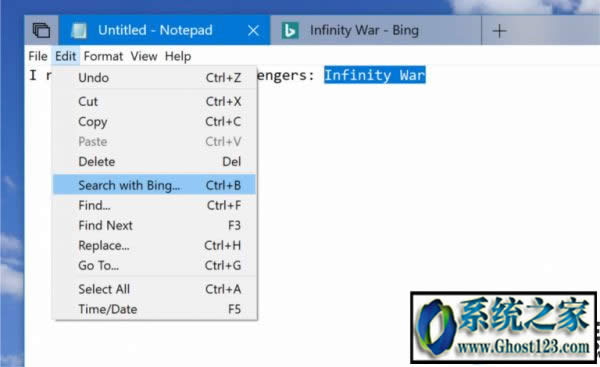
Task: Choose Undo from the Edit menu
Action: click(155, 78)
